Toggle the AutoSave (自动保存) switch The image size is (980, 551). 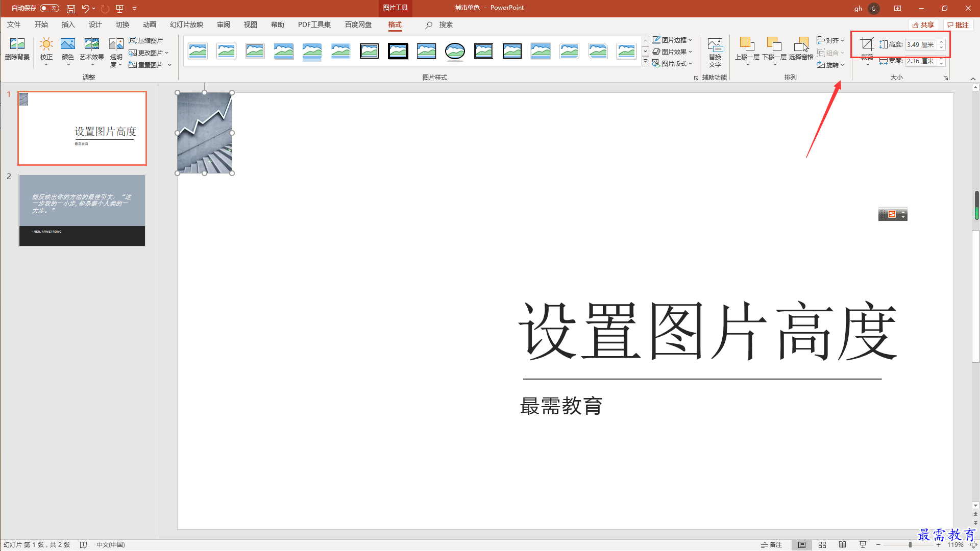[x=50, y=8]
